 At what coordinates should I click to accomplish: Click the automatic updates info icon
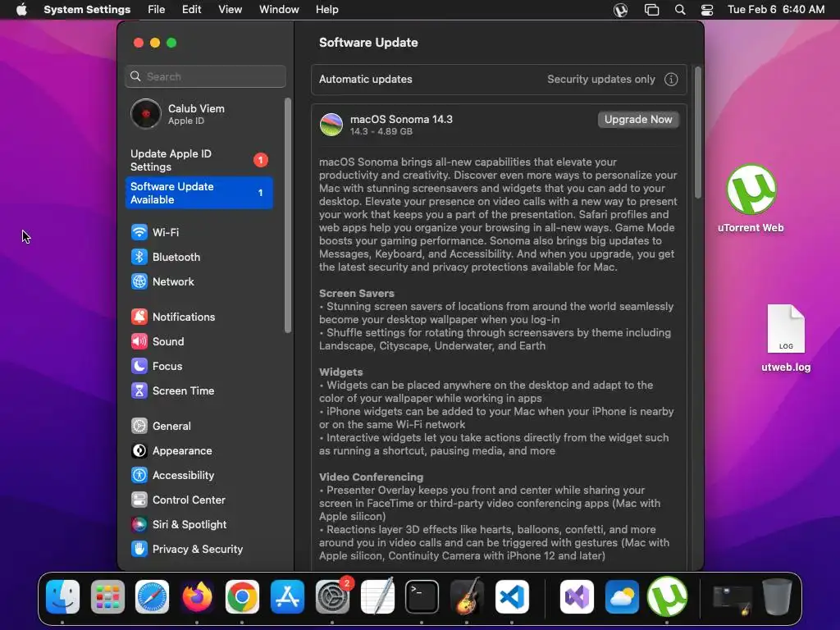671,80
